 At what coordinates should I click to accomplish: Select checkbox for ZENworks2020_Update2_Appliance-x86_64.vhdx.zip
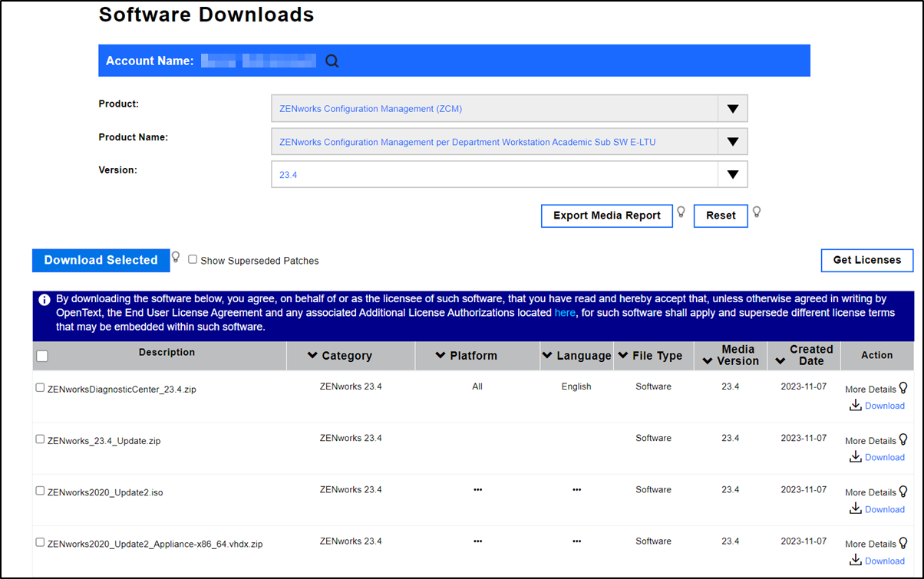pos(40,542)
